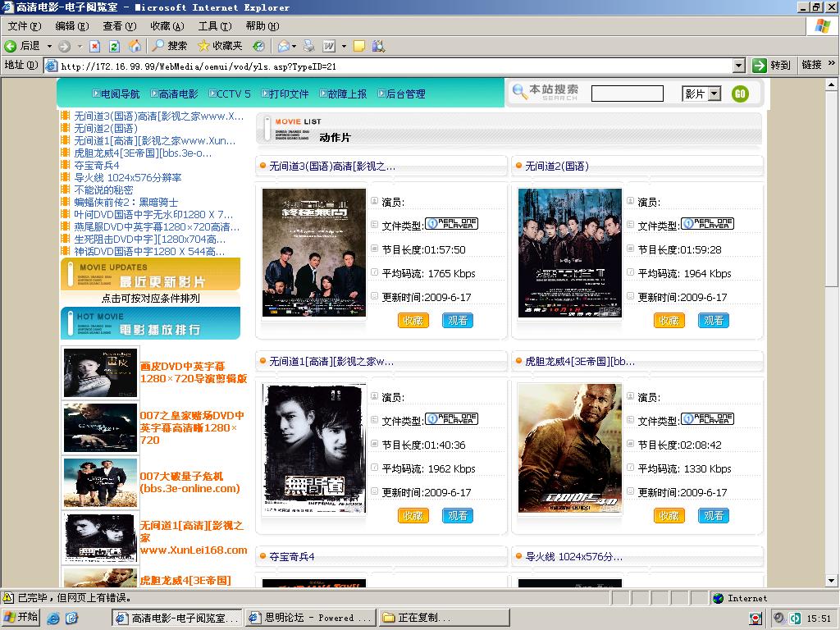The image size is (840, 630).
Task: Click the 电影播放排行 banner
Action: tap(151, 323)
